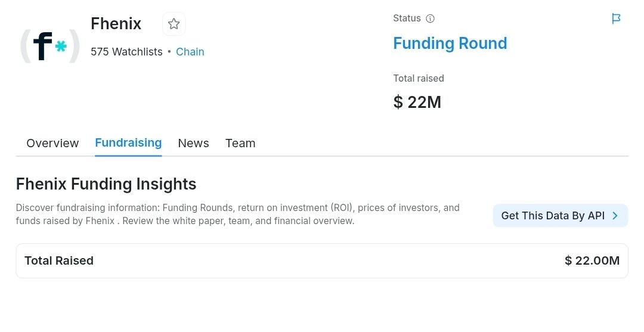The width and height of the screenshot is (644, 332).
Task: Select the Fundraising tab
Action: pyautogui.click(x=128, y=143)
